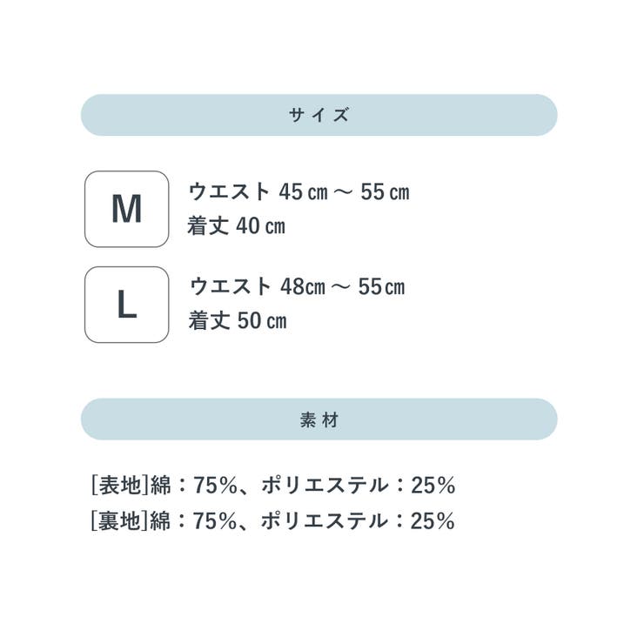Click the L length text 着丈 50cm
Viewport: 644px width, 644px height.
tap(238, 320)
